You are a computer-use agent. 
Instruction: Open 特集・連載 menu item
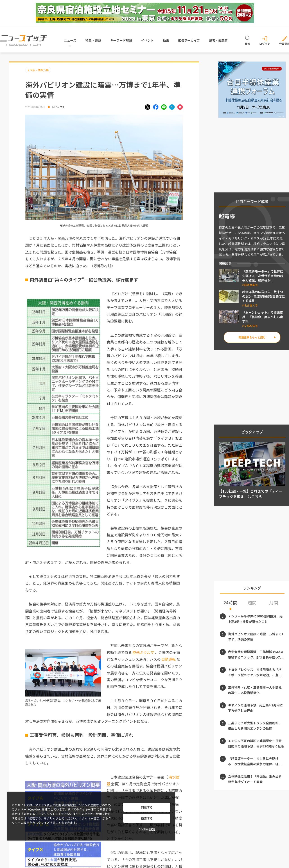tap(93, 41)
